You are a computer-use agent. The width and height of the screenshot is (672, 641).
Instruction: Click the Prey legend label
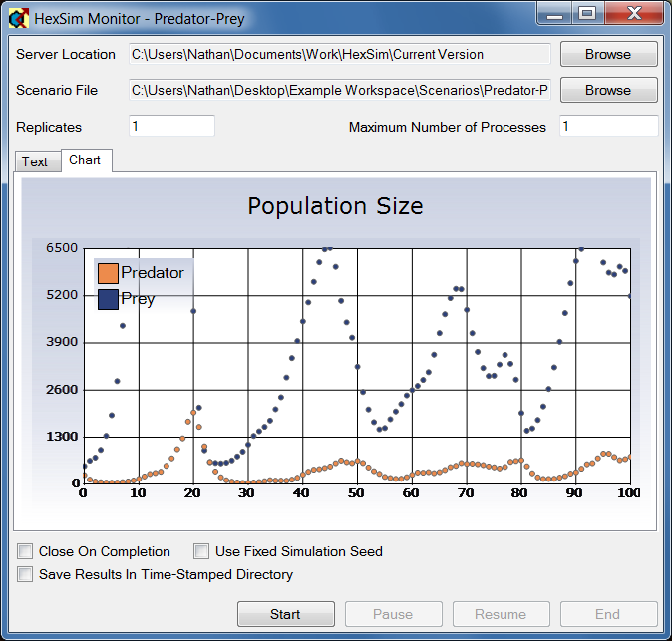138,299
